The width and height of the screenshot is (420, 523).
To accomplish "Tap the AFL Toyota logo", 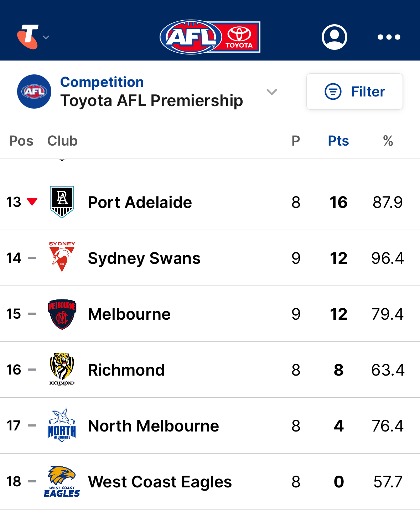I will coord(210,37).
